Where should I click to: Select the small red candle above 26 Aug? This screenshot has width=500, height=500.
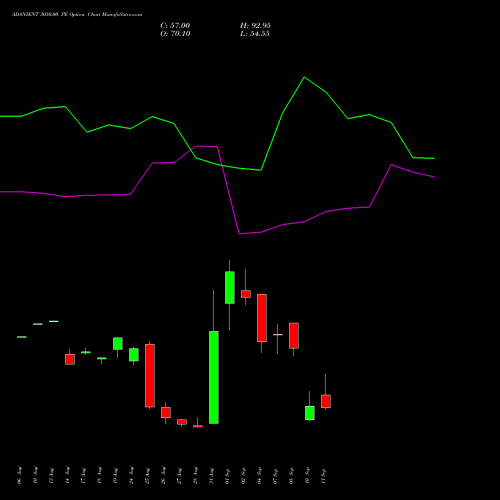166,412
